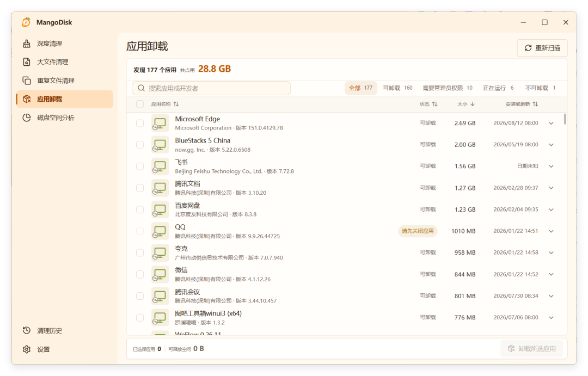Click the 日期未知 date cell
The width and height of the screenshot is (588, 376).
pos(528,166)
